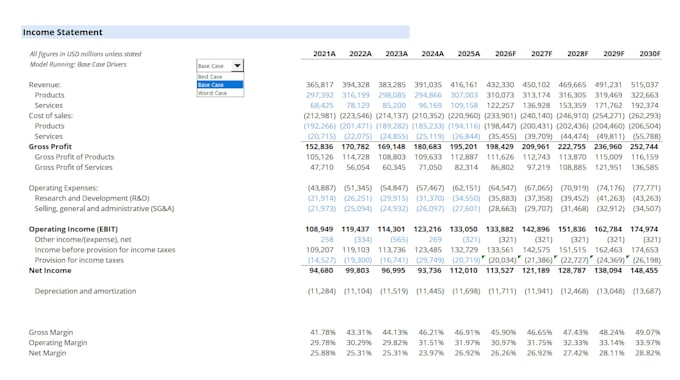The height and width of the screenshot is (380, 680).
Task: Click the 2027F column header
Action: (x=542, y=54)
